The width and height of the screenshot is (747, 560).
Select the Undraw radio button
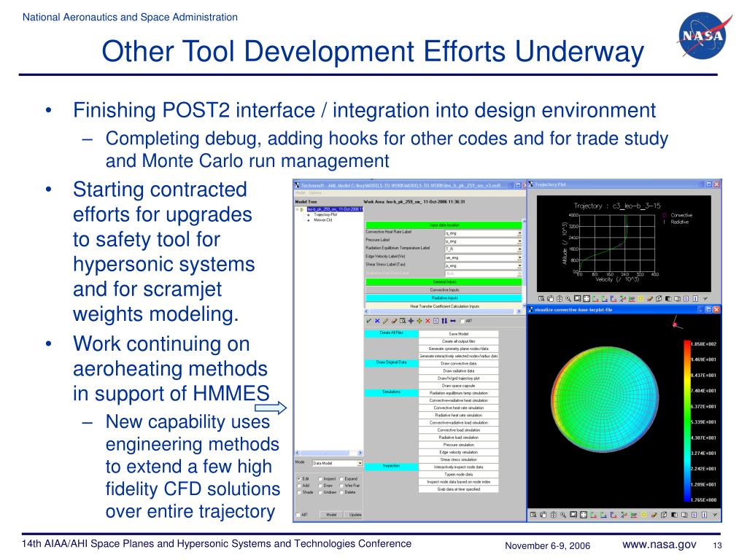point(320,492)
